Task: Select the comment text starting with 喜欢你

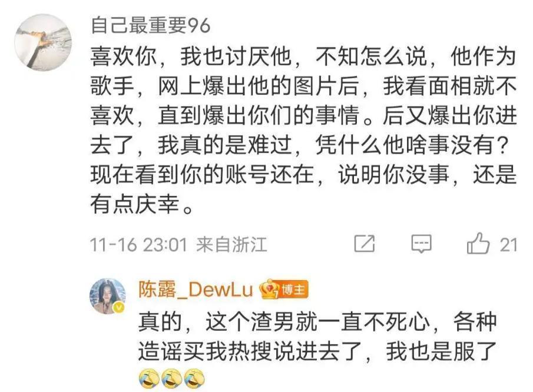Action: (x=303, y=130)
